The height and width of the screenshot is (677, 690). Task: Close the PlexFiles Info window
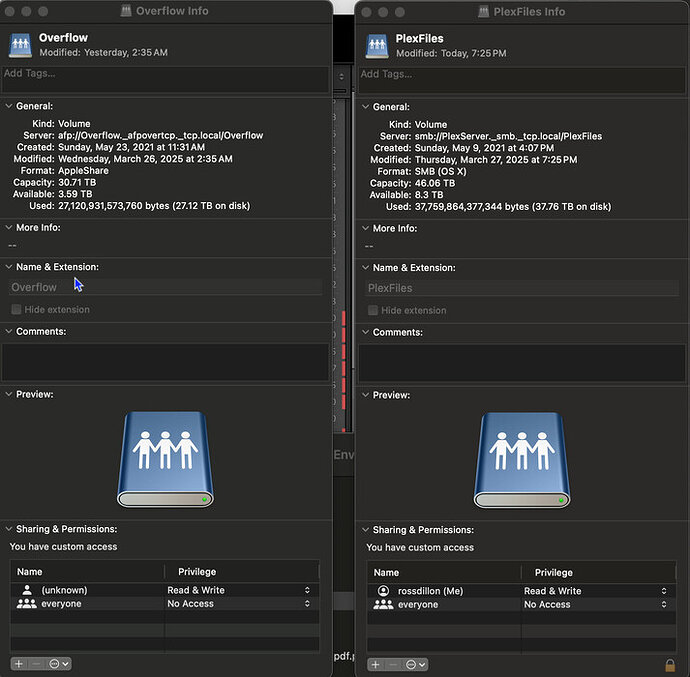367,12
